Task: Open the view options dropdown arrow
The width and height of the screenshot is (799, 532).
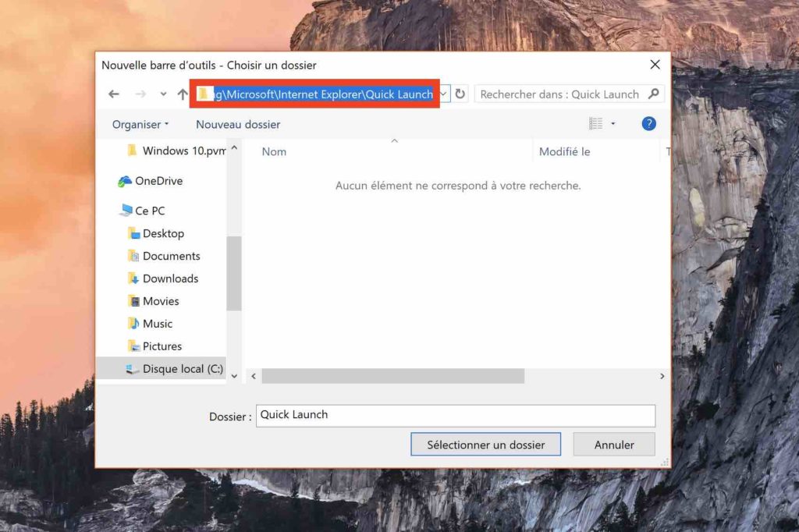Action: click(613, 124)
